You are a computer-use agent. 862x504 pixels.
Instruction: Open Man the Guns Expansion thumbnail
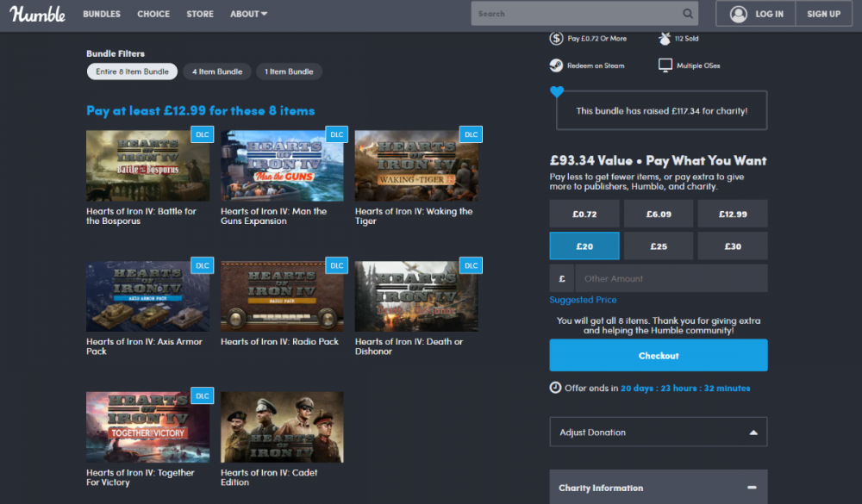pos(282,165)
